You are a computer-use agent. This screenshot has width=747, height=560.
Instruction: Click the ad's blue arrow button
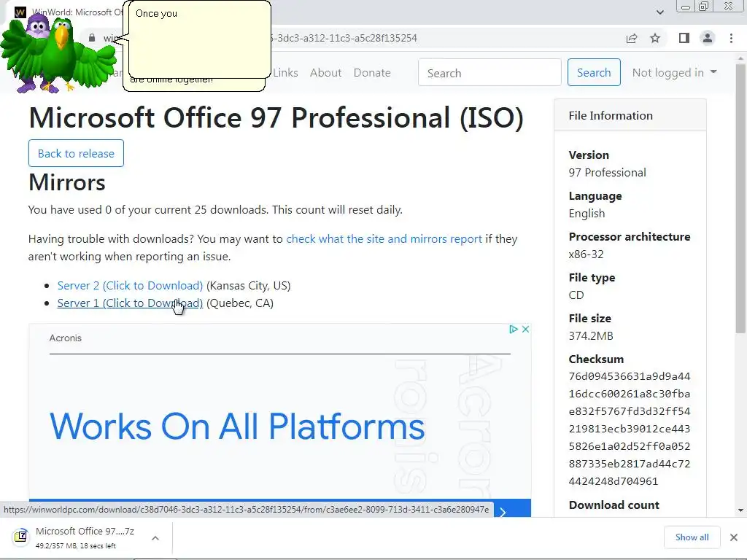coord(503,511)
